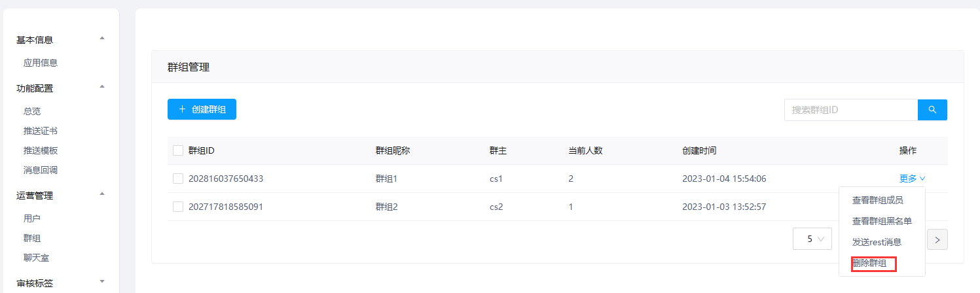Click the plus 创建群组 button
Screen dimensions: 980x293
[x=202, y=110]
